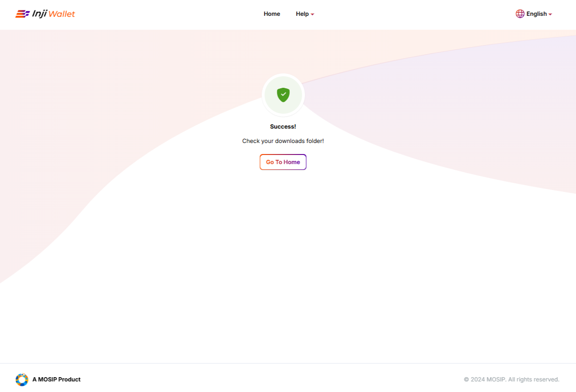Select the English language label

point(536,14)
